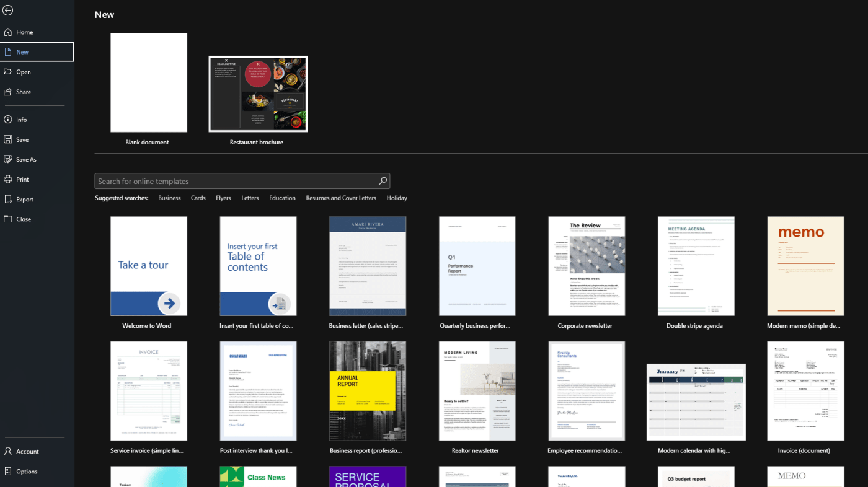Choose the Employee recommendation letter template
The height and width of the screenshot is (487, 868).
click(587, 391)
